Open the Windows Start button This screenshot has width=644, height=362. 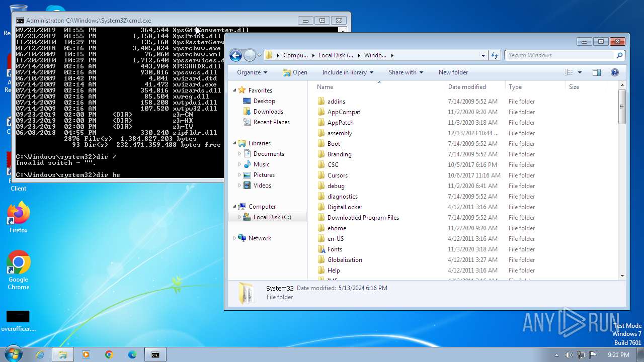pos(13,354)
